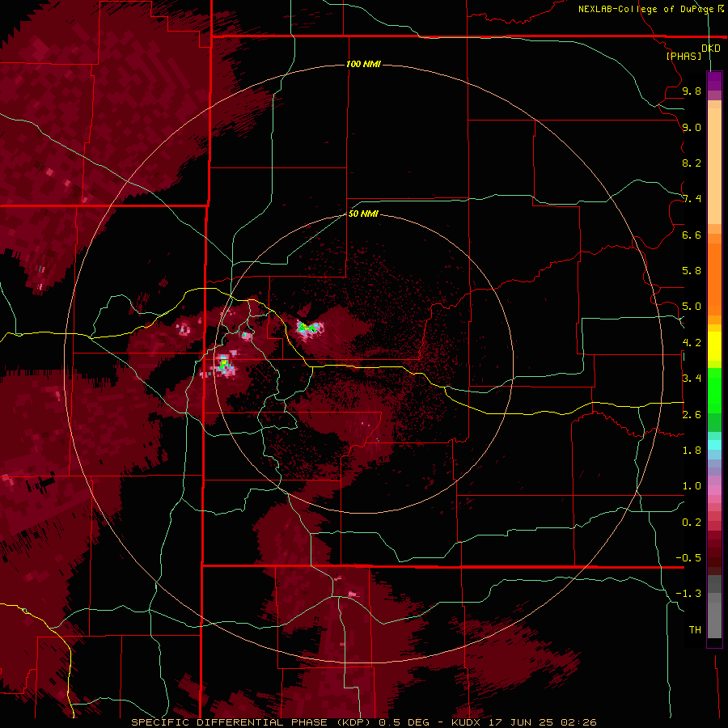Screen dimensions: 728x728
Task: Click the 5.0 scale value
Action: click(x=692, y=307)
